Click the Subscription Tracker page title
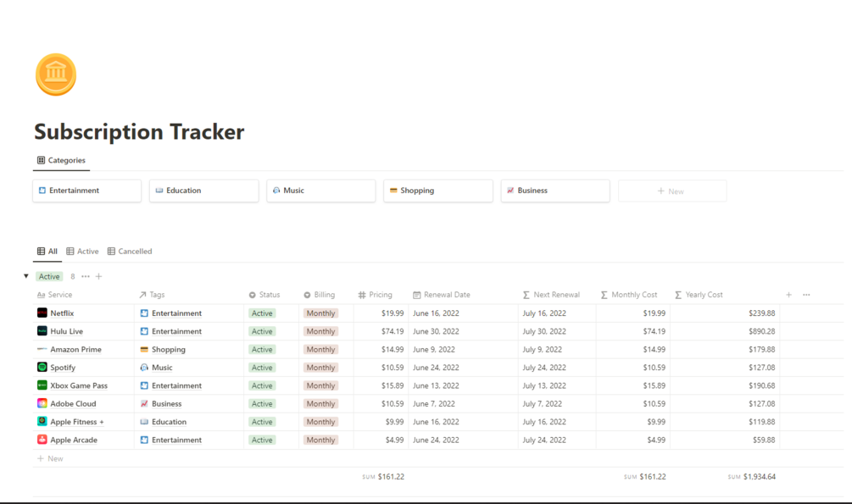This screenshot has height=504, width=852. [x=139, y=132]
